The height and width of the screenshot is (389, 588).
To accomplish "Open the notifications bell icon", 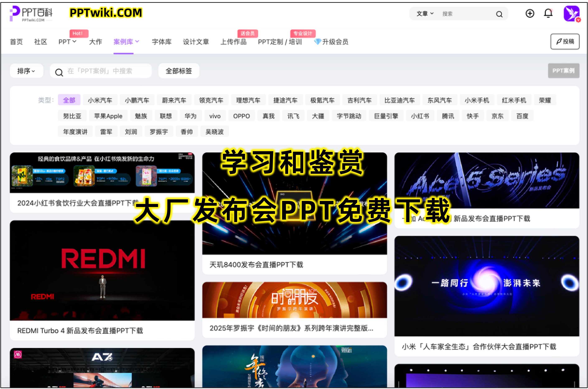I will click(548, 13).
